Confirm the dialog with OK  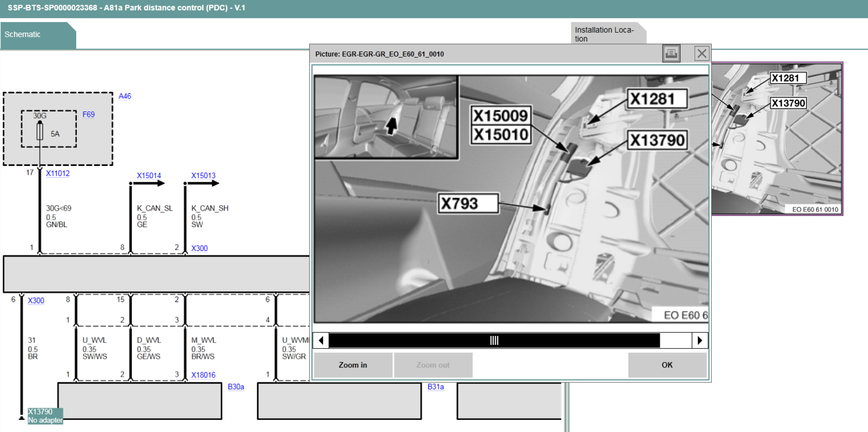[x=667, y=365]
